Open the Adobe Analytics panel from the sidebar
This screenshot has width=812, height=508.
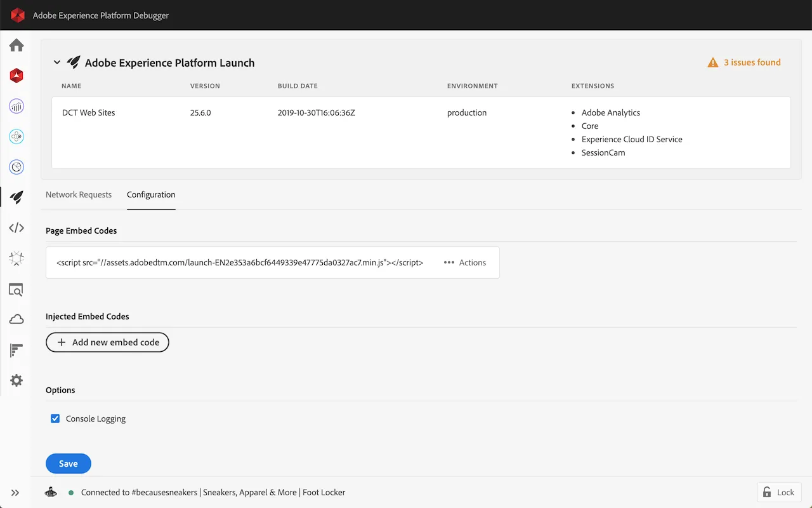(x=16, y=106)
